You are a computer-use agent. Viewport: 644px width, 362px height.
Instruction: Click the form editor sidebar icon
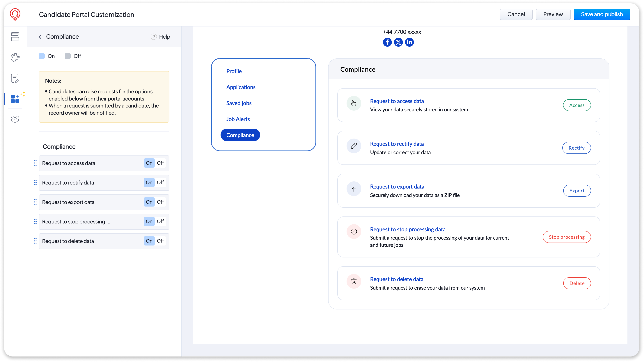(x=15, y=78)
